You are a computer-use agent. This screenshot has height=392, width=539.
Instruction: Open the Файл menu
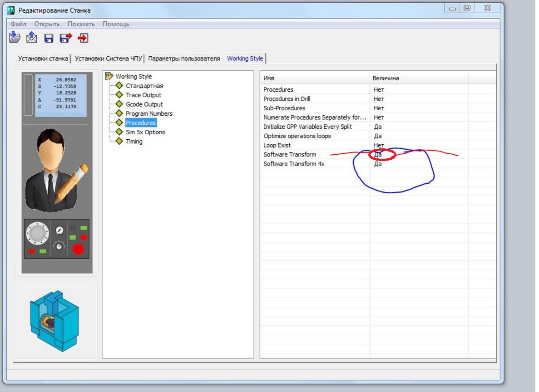[19, 24]
